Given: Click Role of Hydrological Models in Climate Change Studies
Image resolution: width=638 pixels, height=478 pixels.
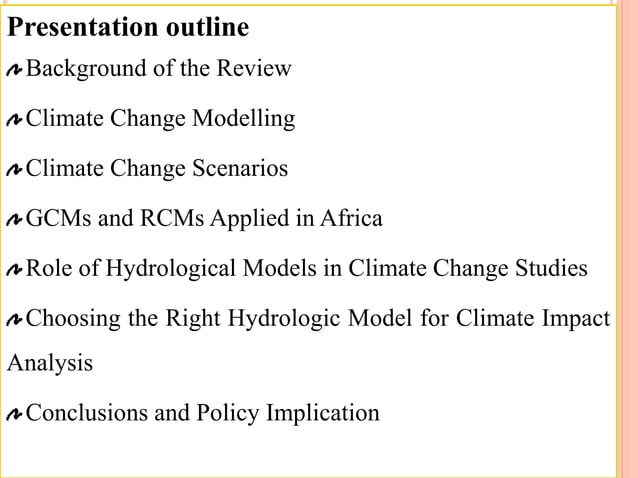Looking at the screenshot, I should (307, 268).
